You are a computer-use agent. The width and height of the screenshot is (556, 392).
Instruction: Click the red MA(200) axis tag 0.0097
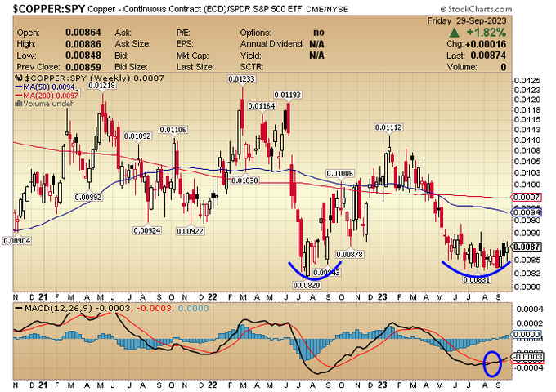pos(527,198)
